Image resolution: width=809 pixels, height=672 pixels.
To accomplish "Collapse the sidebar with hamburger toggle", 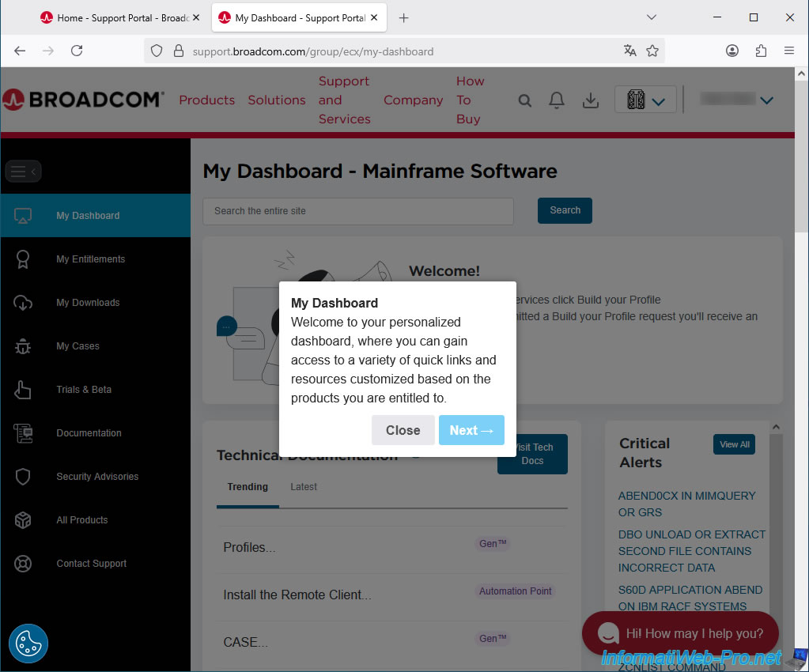I will [x=23, y=172].
